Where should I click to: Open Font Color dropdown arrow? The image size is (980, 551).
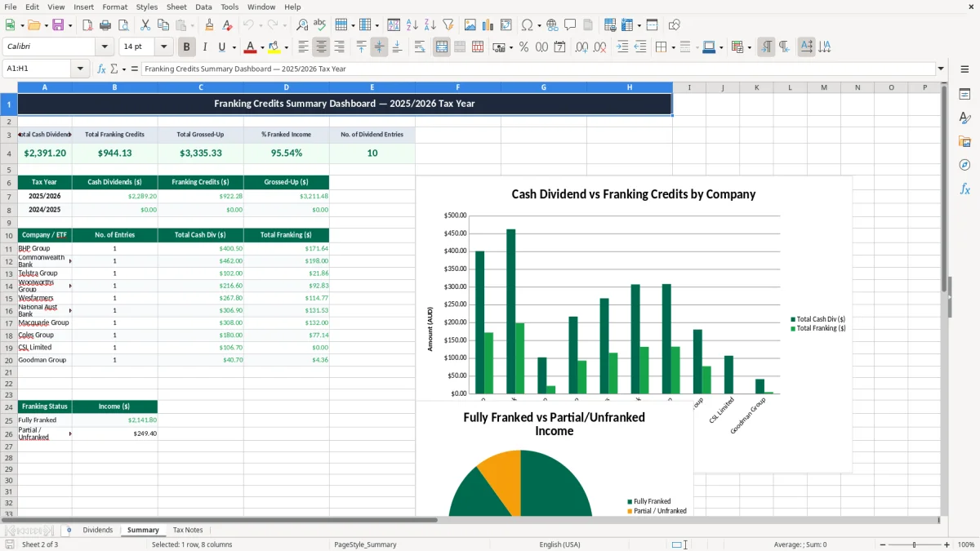262,47
